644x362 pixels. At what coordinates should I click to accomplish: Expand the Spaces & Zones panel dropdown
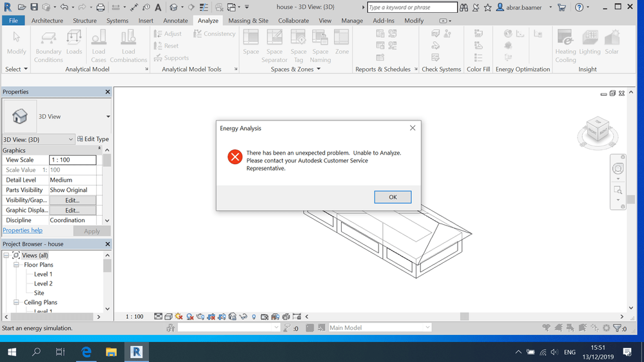tap(318, 69)
